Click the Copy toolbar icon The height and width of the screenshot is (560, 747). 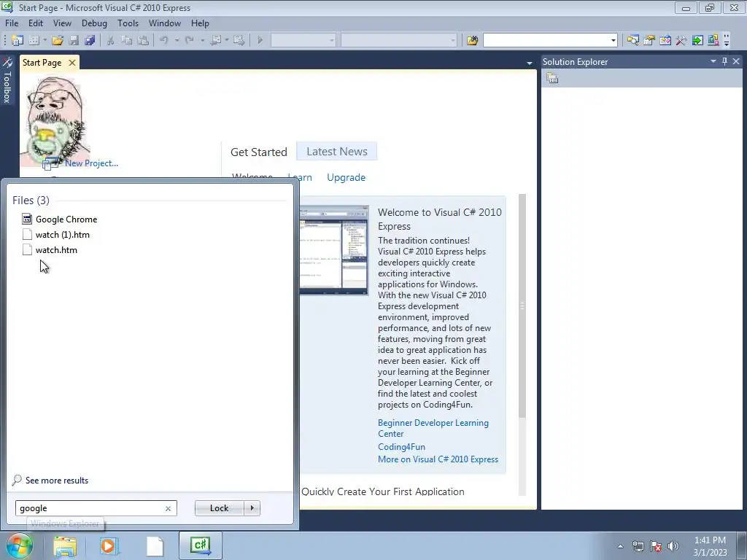(x=126, y=41)
